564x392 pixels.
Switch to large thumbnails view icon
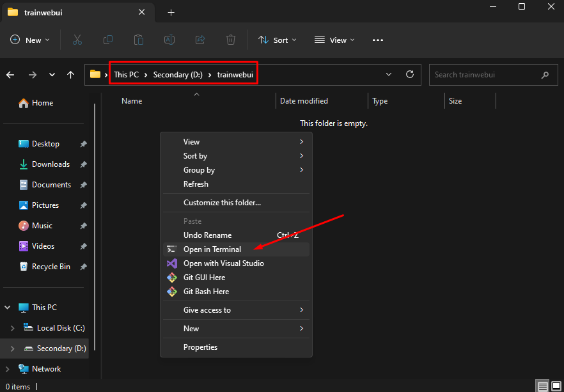click(x=556, y=386)
